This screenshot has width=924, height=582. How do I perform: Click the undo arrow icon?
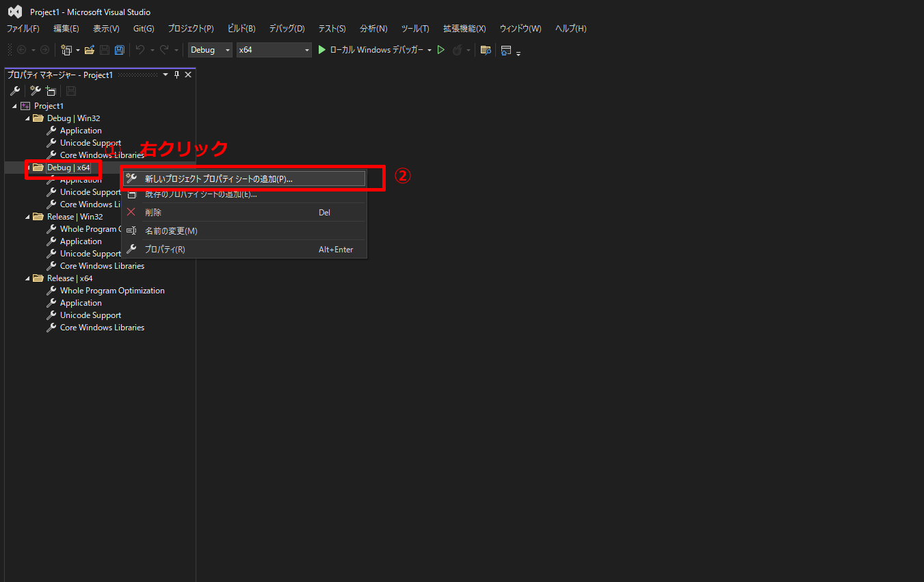tap(140, 50)
